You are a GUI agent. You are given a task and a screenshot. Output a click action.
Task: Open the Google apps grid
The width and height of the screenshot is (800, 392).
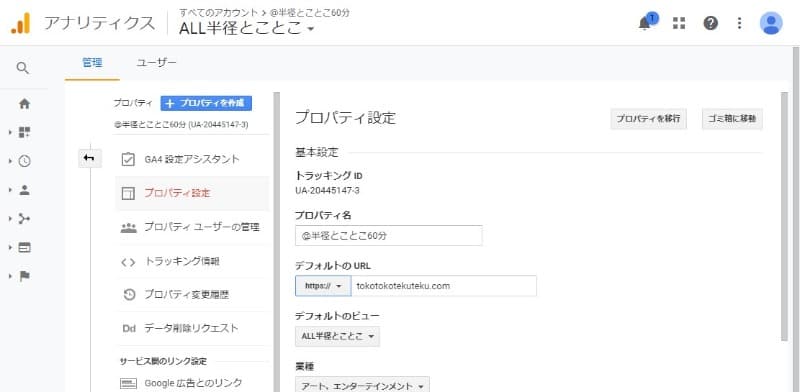coord(679,23)
